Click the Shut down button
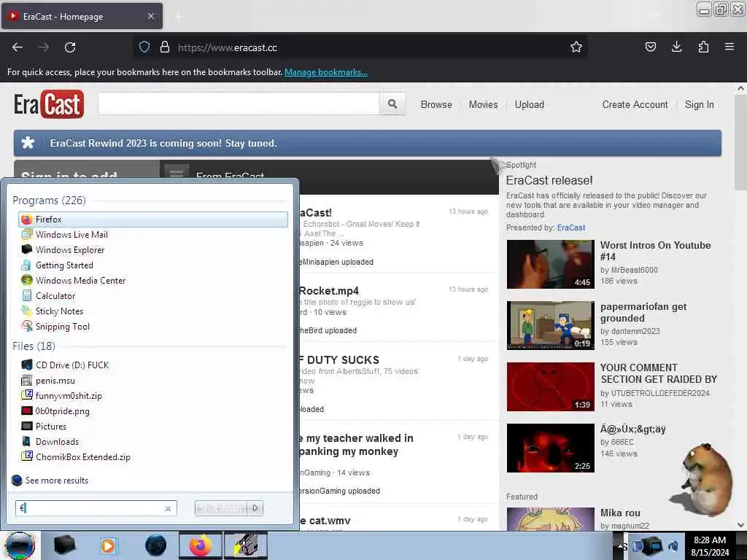 pyautogui.click(x=222, y=508)
